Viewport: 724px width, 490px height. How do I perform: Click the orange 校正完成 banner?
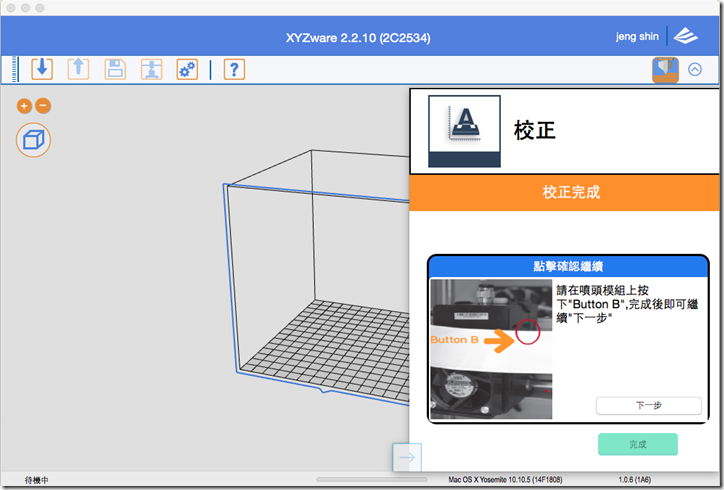[564, 192]
